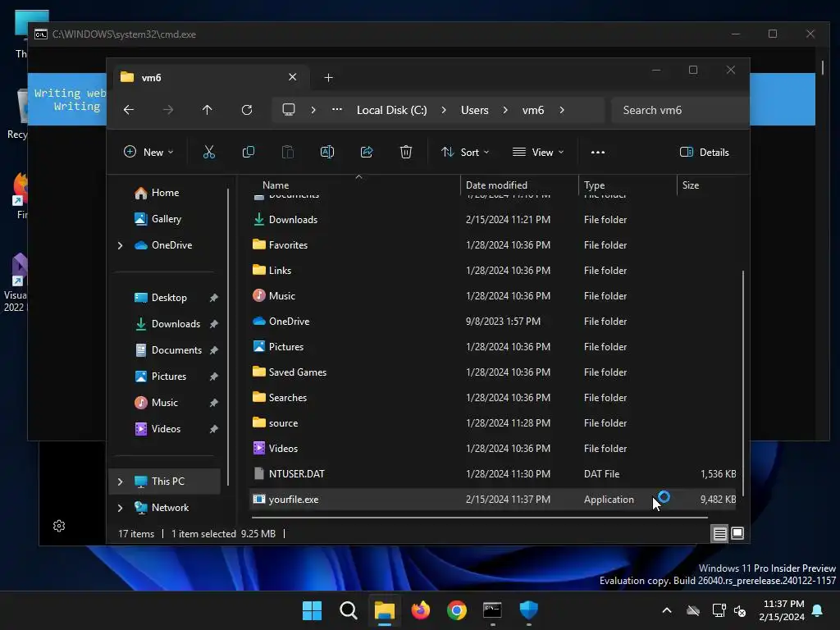Click the Rename icon in toolbar
840x630 pixels.
pyautogui.click(x=326, y=152)
